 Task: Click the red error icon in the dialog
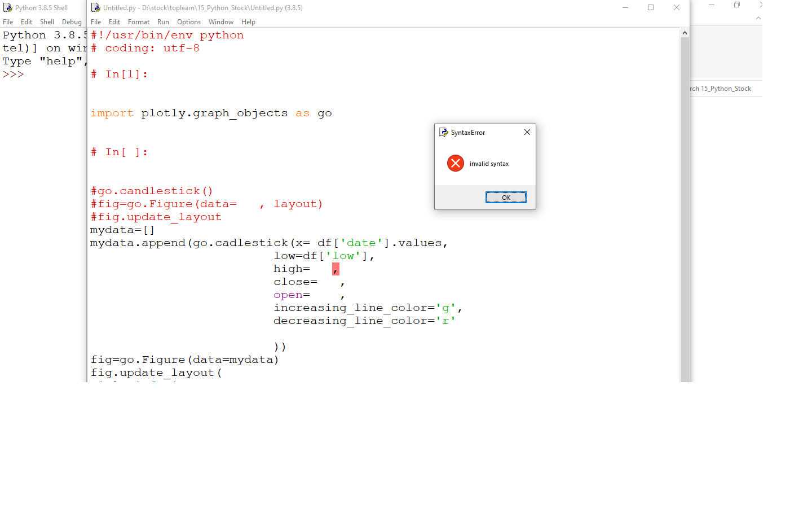pos(456,163)
